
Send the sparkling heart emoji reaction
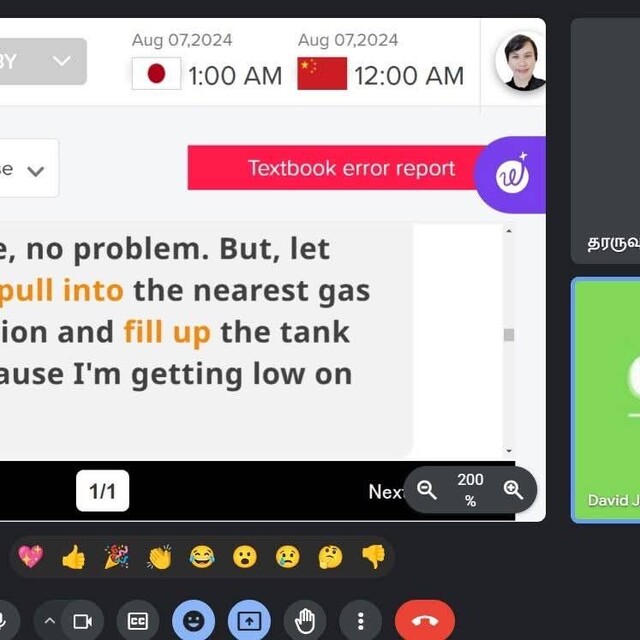pyautogui.click(x=31, y=557)
